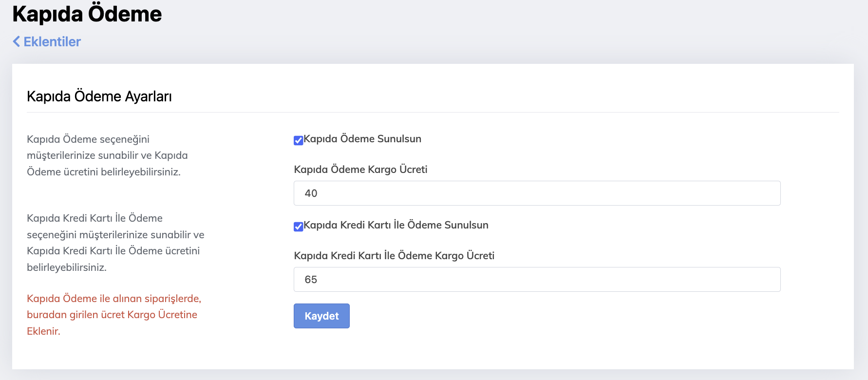The height and width of the screenshot is (380, 868).
Task: Click on the value 65 in the fee field
Action: coord(311,280)
